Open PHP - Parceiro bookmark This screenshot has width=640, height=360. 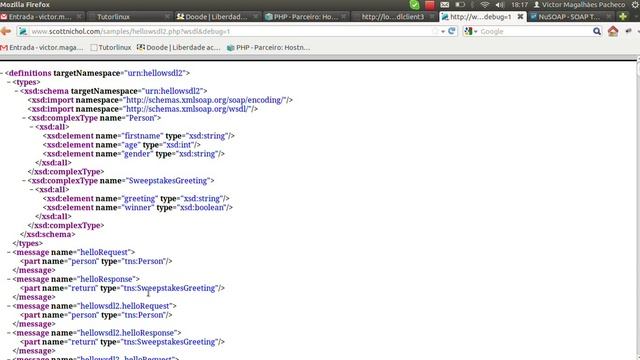click(x=269, y=48)
